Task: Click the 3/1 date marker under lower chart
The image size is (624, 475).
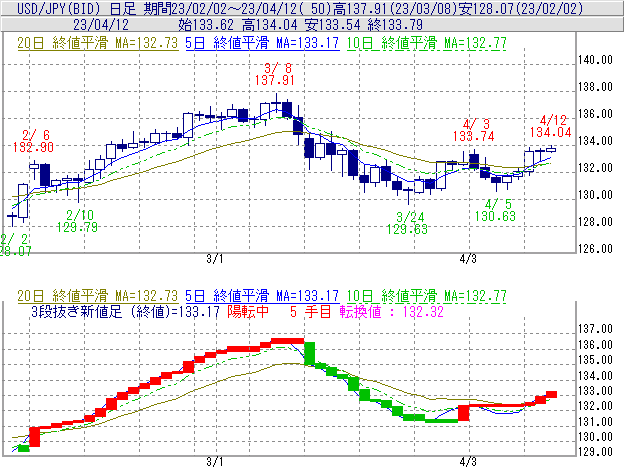Action: 214,462
